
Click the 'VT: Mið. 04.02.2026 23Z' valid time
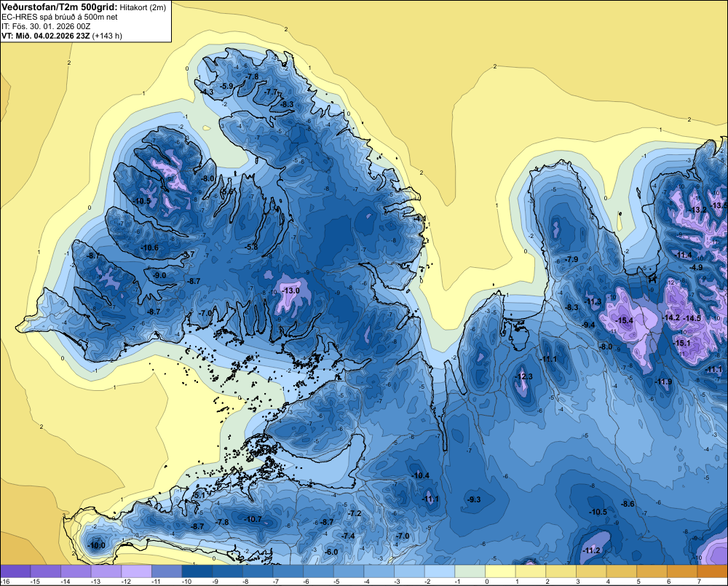(x=45, y=36)
